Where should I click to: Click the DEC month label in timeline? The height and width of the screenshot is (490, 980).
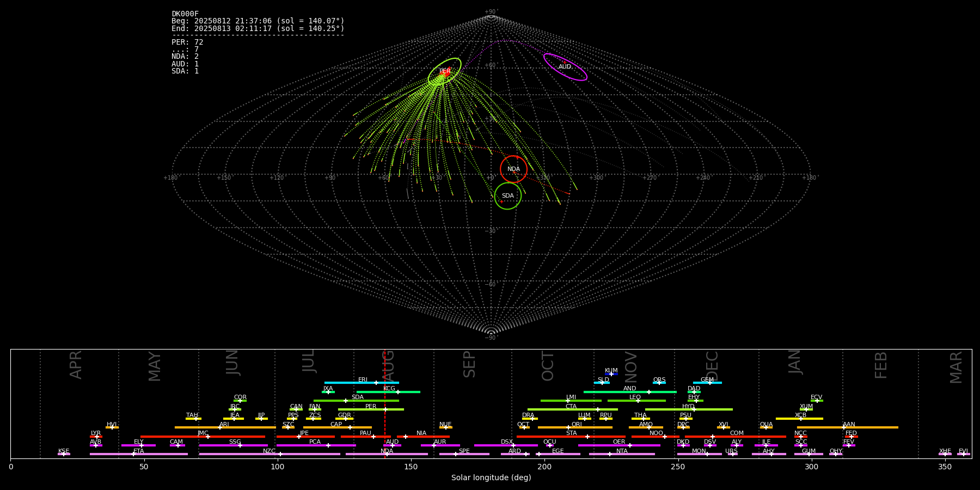tap(712, 366)
